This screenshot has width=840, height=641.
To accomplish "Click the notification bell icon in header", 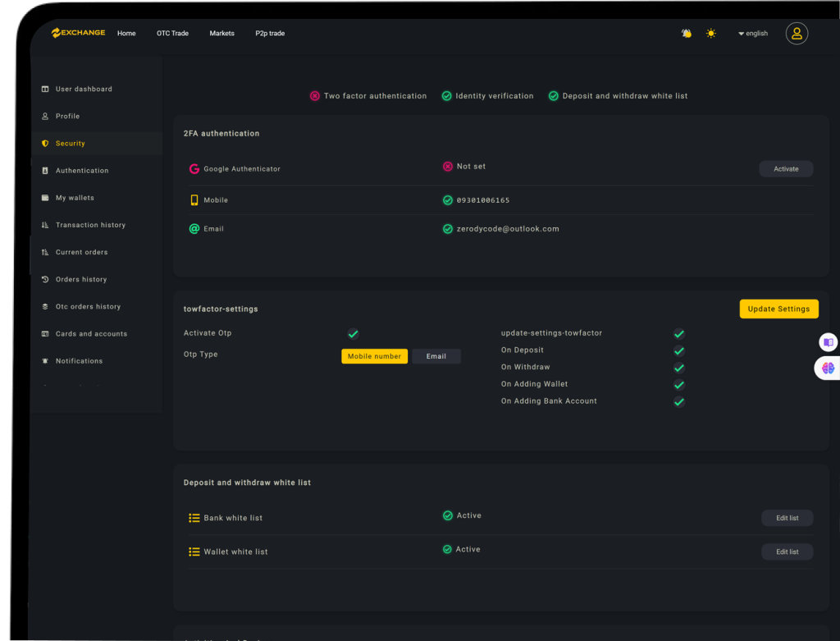I will 687,34.
